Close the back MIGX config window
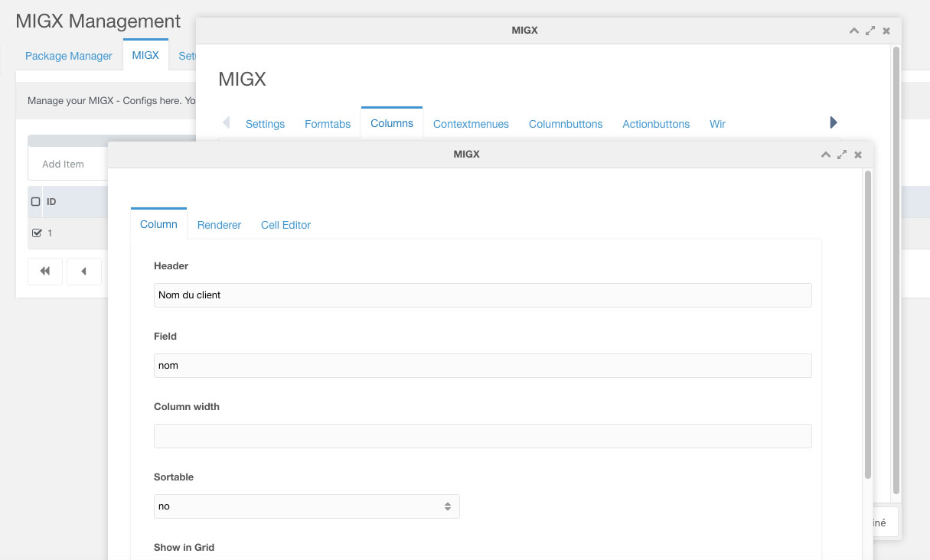The height and width of the screenshot is (560, 930). (886, 31)
